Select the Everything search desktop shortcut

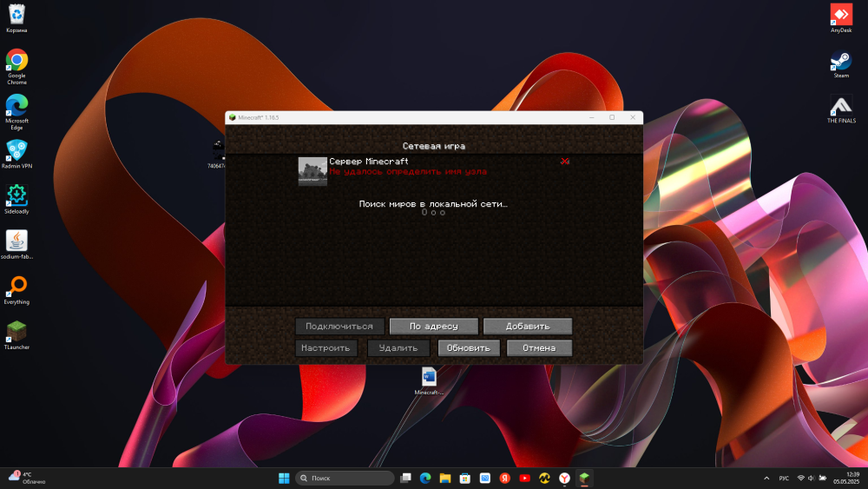click(x=16, y=290)
